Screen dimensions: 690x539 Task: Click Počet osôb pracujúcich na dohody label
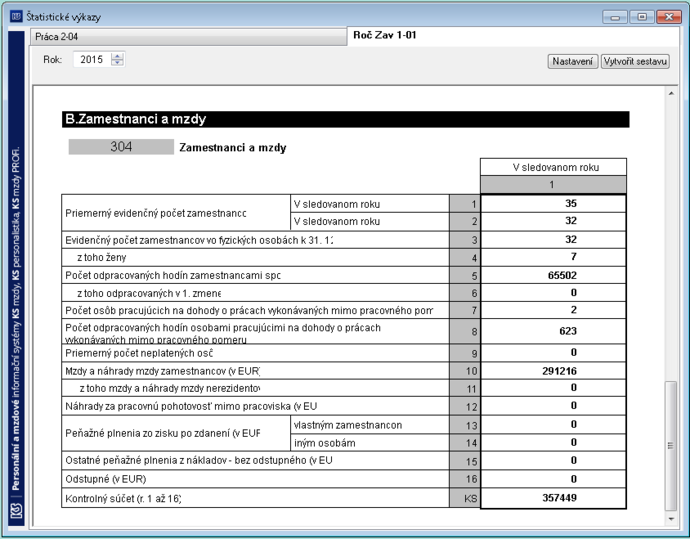coord(249,311)
